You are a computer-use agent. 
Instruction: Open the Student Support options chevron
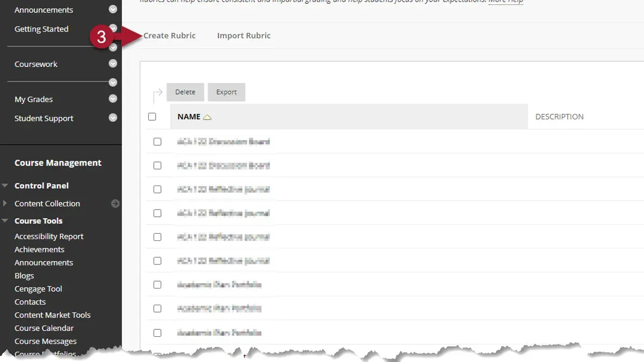click(x=113, y=118)
